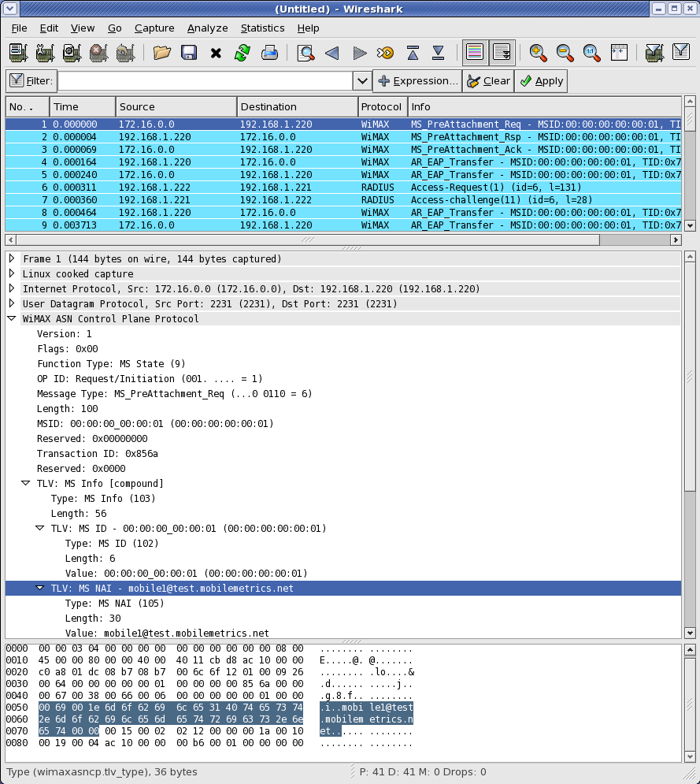The width and height of the screenshot is (700, 784).
Task: Click the Apply filter button
Action: click(541, 81)
